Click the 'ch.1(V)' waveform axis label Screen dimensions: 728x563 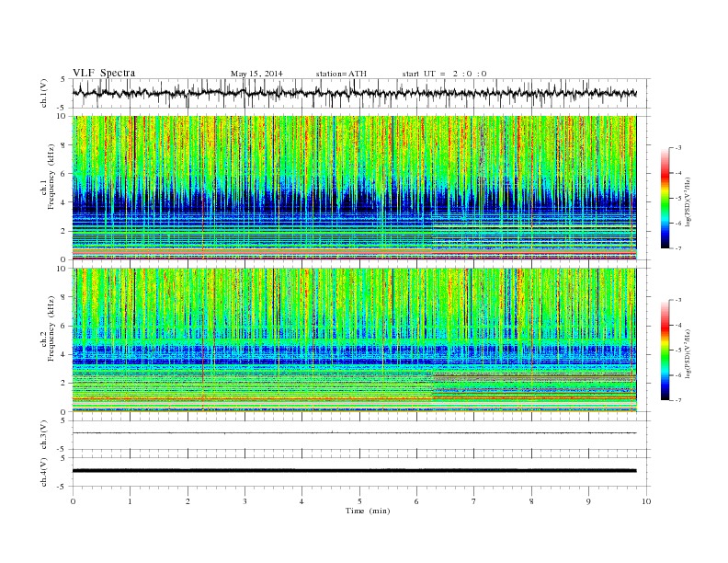click(x=44, y=95)
